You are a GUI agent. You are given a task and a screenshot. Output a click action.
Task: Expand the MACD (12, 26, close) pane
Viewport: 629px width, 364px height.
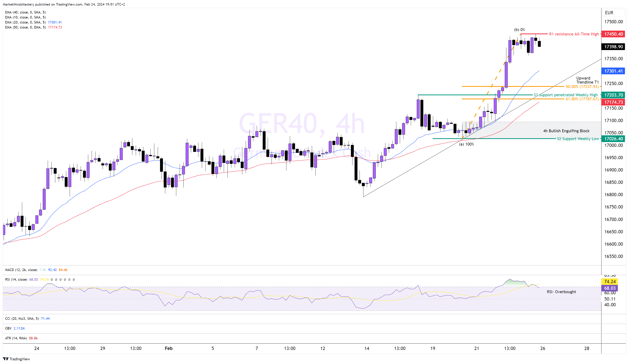pyautogui.click(x=21, y=270)
